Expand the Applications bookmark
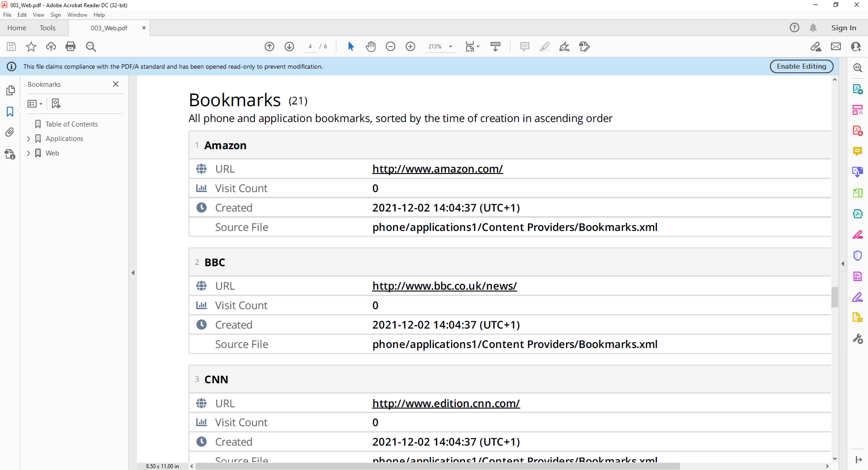This screenshot has width=868, height=470. click(28, 139)
